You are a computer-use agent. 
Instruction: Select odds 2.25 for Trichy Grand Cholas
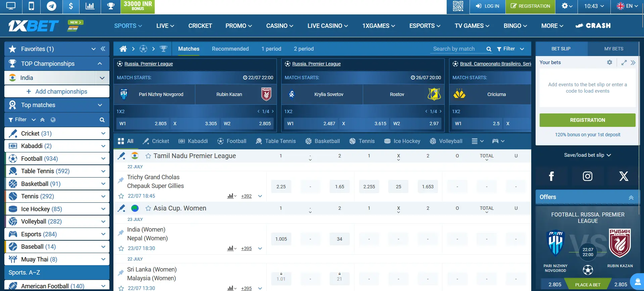[x=281, y=187]
